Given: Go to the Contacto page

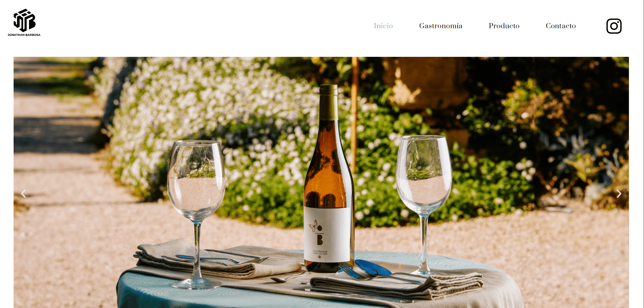Looking at the screenshot, I should click(x=560, y=26).
